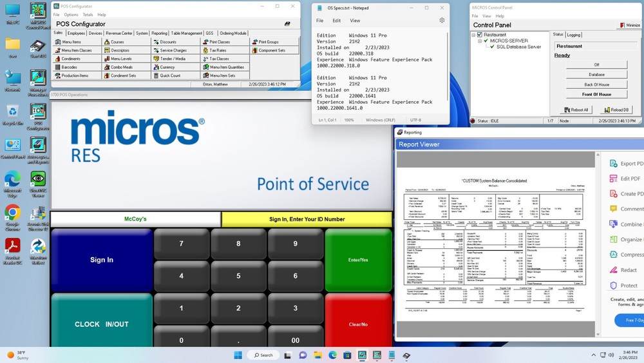Open Service Charges in POS Configurator
The width and height of the screenshot is (644, 363).
click(x=175, y=50)
